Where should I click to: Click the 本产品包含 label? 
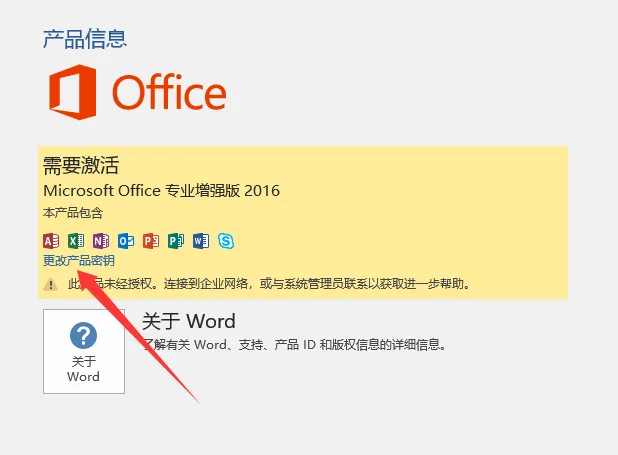point(73,213)
